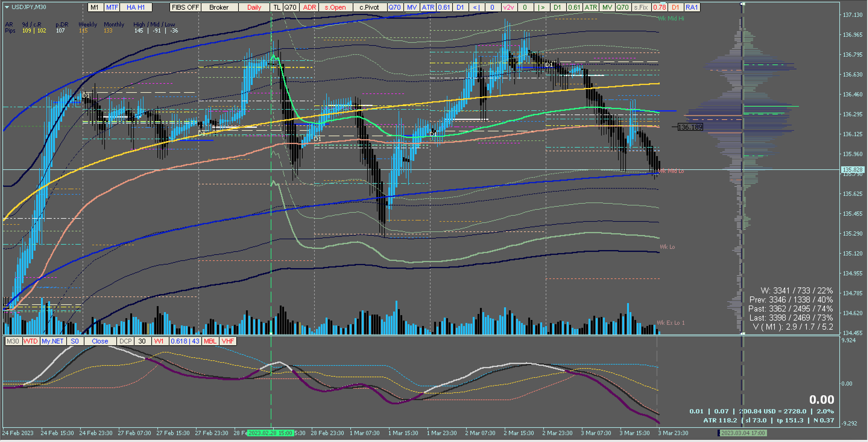Image resolution: width=868 pixels, height=442 pixels.
Task: Select the red Daily button
Action: click(x=254, y=7)
